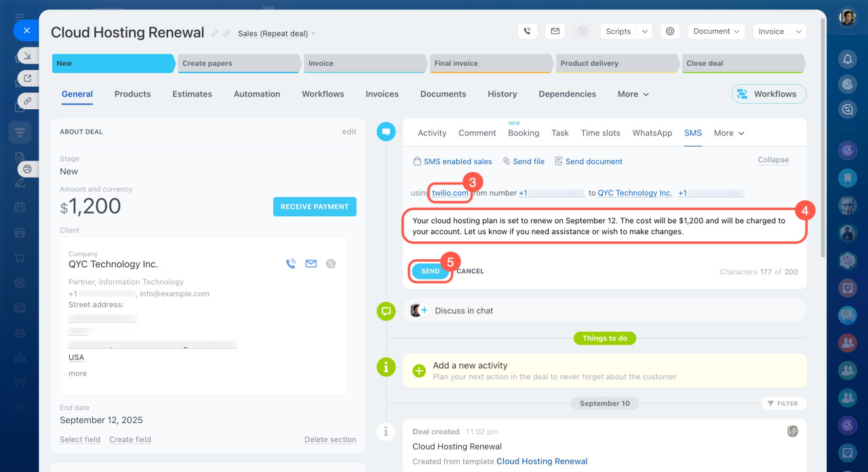This screenshot has height=472, width=868.
Task: Click the pencil icon to rename the deal
Action: tap(215, 33)
